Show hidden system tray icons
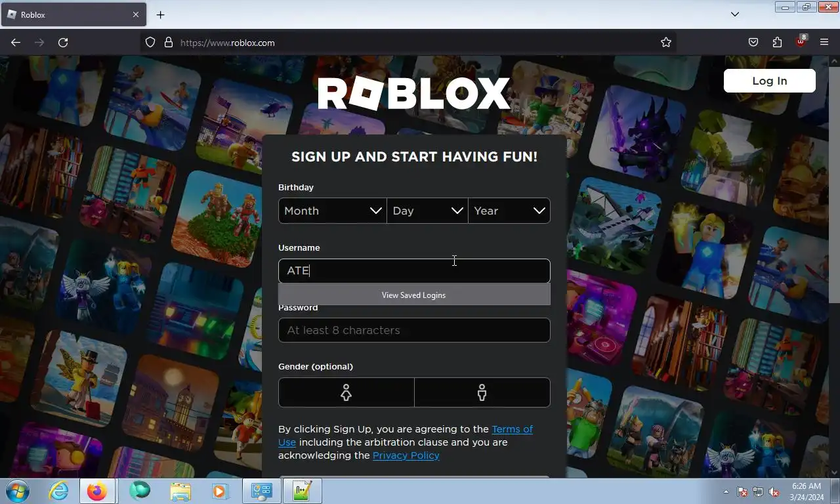This screenshot has width=840, height=504. tap(726, 492)
